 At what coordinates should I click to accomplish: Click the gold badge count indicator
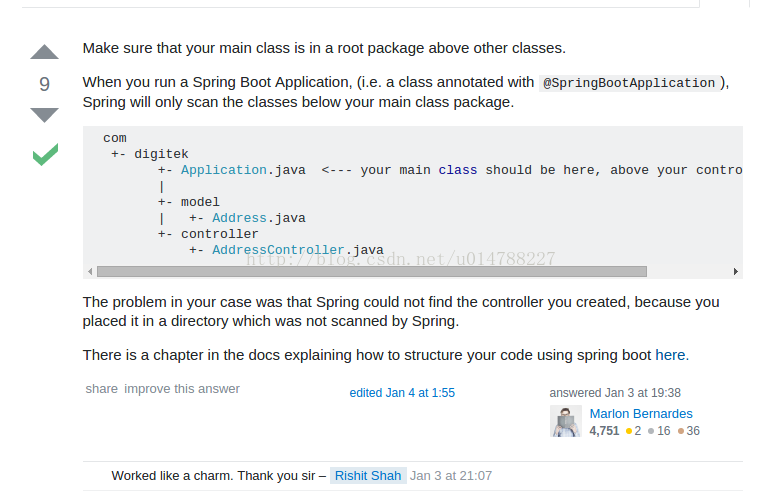[633, 431]
